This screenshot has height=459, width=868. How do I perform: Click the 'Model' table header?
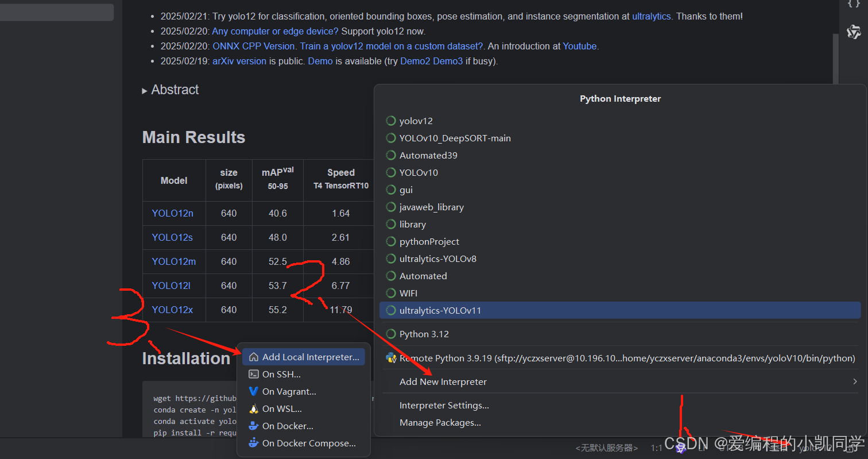(x=174, y=180)
